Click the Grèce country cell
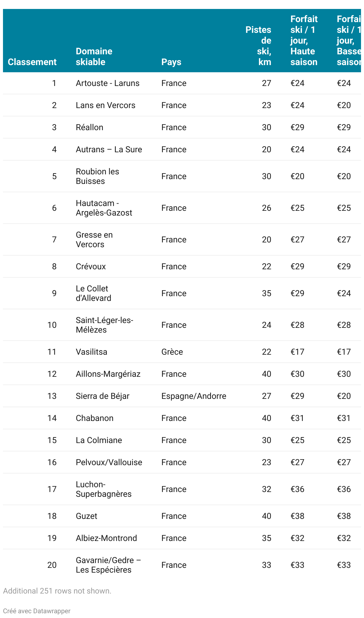364x618 pixels. pyautogui.click(x=172, y=352)
